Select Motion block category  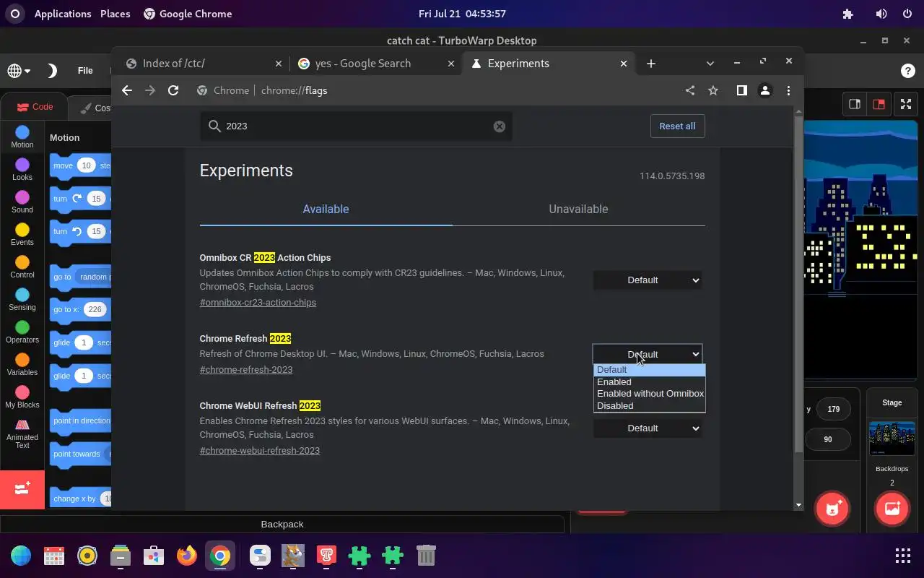click(22, 137)
